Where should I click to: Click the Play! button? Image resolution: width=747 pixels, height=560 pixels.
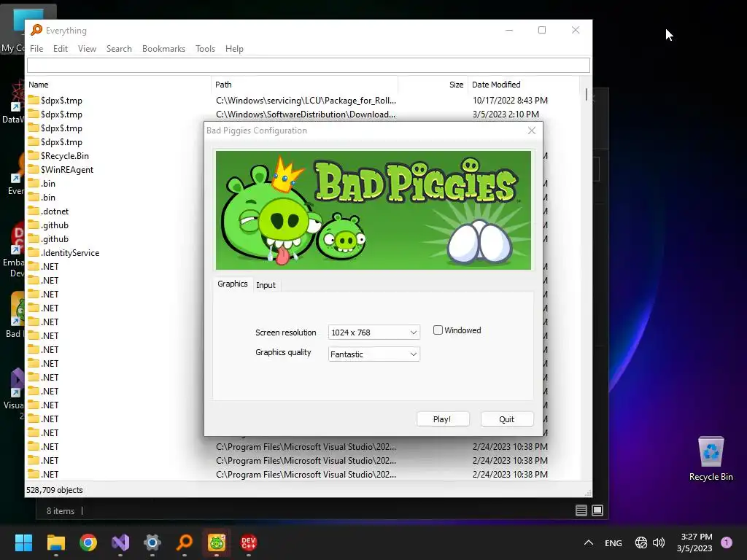(443, 419)
